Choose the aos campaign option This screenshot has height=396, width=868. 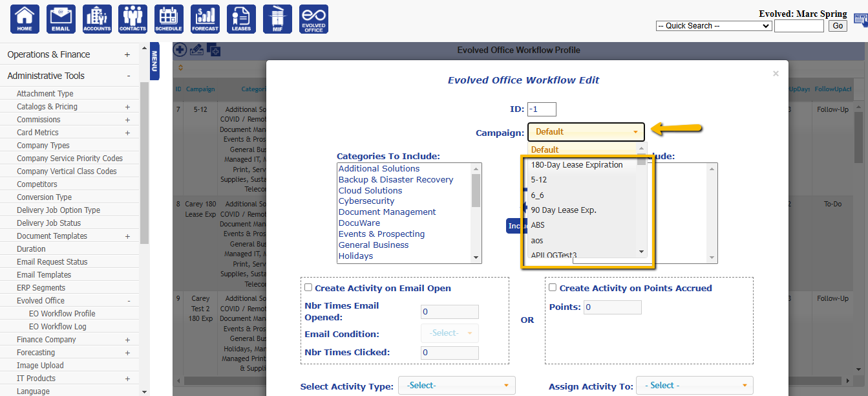(x=582, y=241)
